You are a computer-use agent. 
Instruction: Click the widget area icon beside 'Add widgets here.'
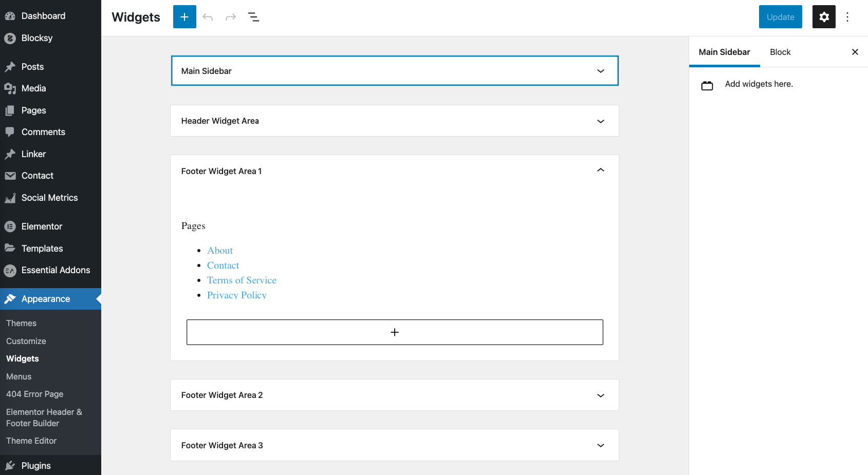(707, 86)
